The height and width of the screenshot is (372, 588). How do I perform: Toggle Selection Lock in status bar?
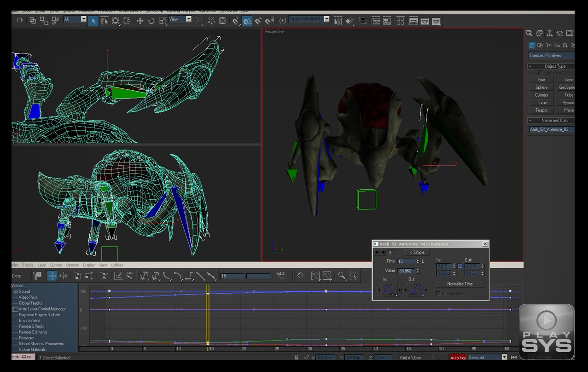coord(296,357)
